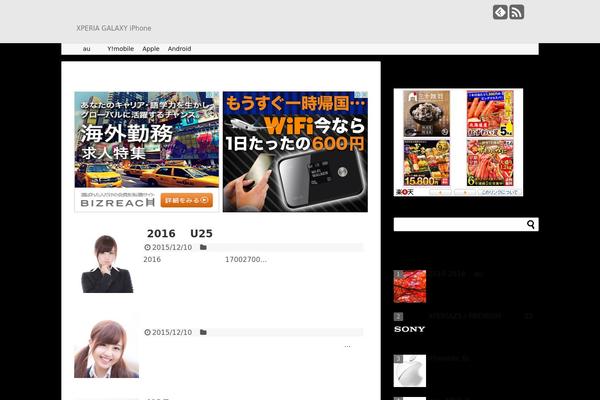Click the Rakuten logo in the ad
600x400 pixels.
point(405,192)
